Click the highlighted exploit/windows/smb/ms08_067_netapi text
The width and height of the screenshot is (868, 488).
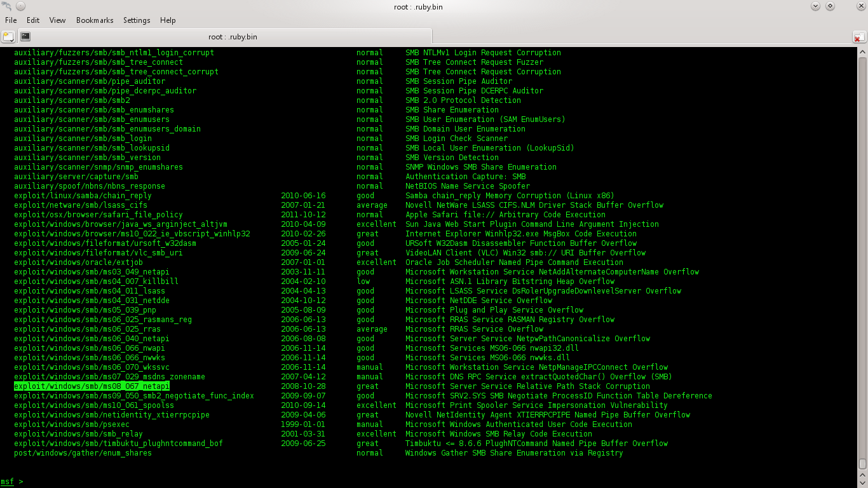92,386
